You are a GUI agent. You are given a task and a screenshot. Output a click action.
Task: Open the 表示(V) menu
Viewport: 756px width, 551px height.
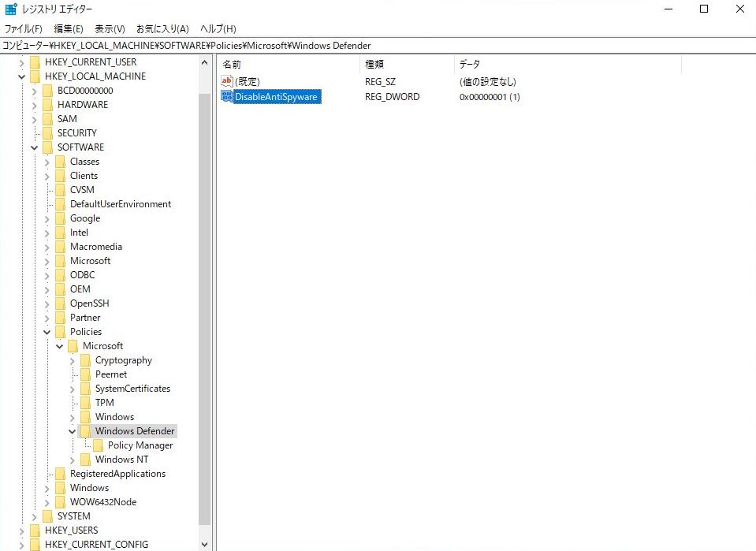point(110,29)
